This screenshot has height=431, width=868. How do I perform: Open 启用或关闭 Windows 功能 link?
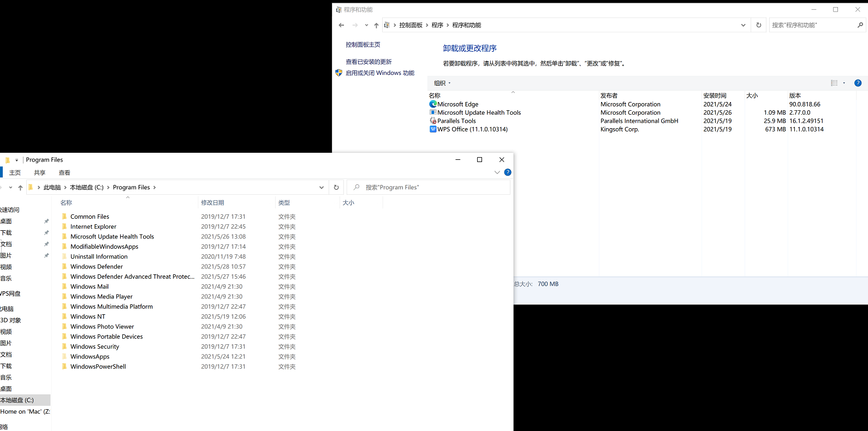click(x=380, y=73)
